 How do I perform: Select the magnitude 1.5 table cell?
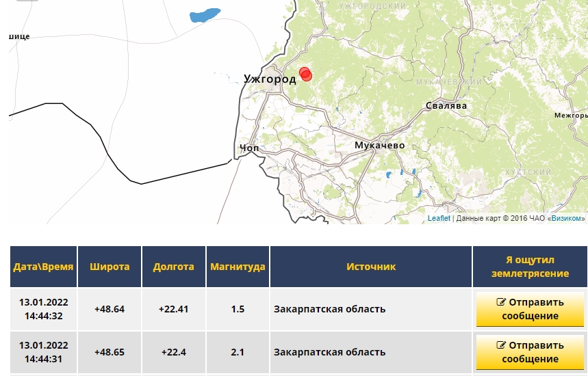pyautogui.click(x=238, y=309)
